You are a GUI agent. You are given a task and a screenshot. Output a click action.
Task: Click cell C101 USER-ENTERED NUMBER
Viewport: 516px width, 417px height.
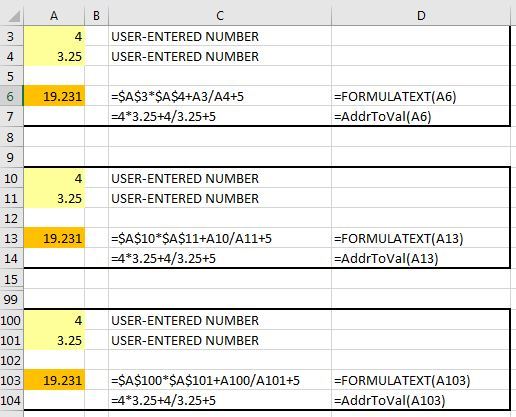pyautogui.click(x=220, y=340)
